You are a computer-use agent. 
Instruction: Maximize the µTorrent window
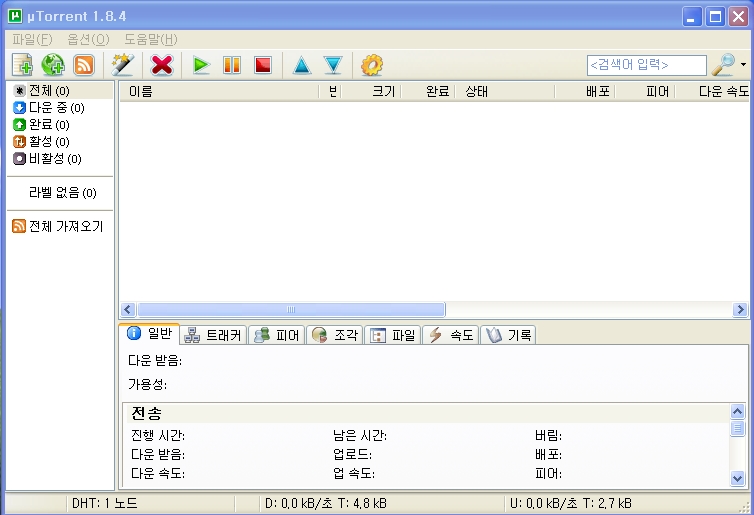(715, 17)
